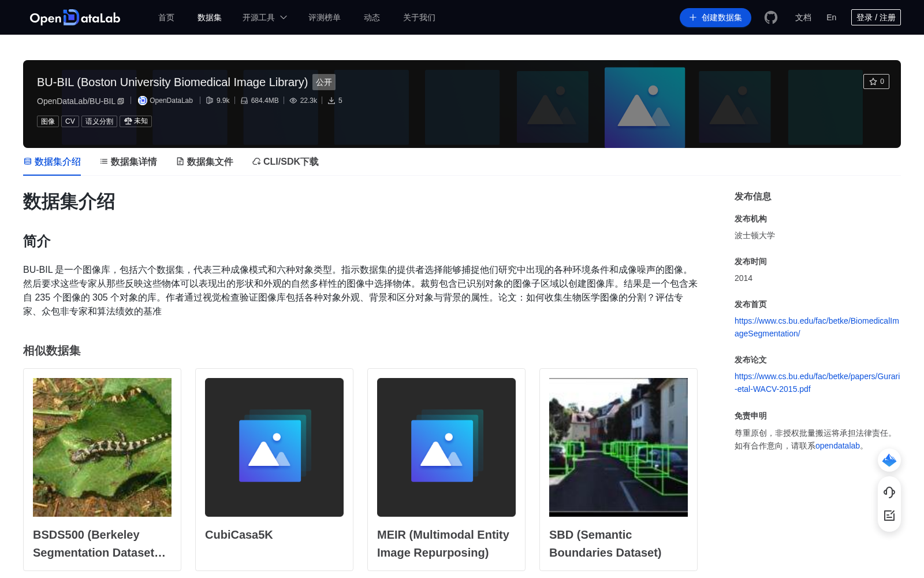The height and width of the screenshot is (578, 924).
Task: Switch language with En link
Action: pos(832,17)
